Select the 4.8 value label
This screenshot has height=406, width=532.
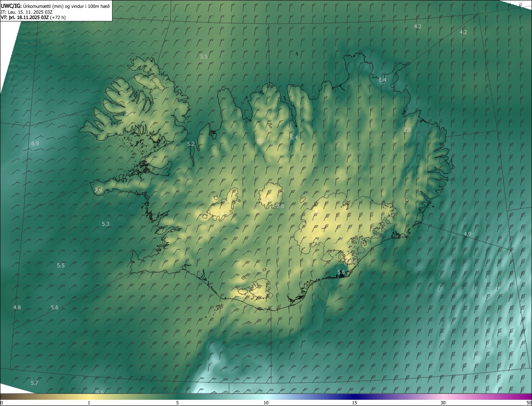(17, 307)
